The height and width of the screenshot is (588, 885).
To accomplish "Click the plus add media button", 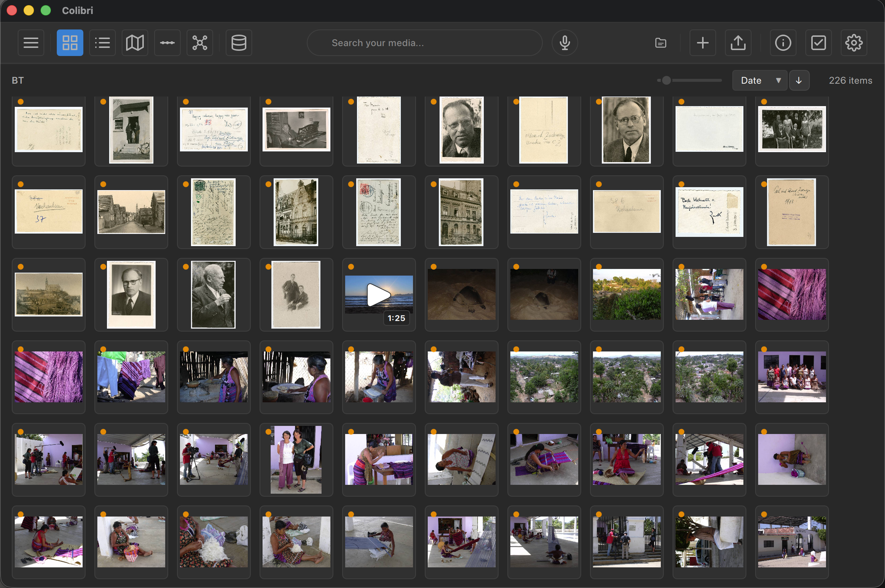I will pyautogui.click(x=702, y=43).
